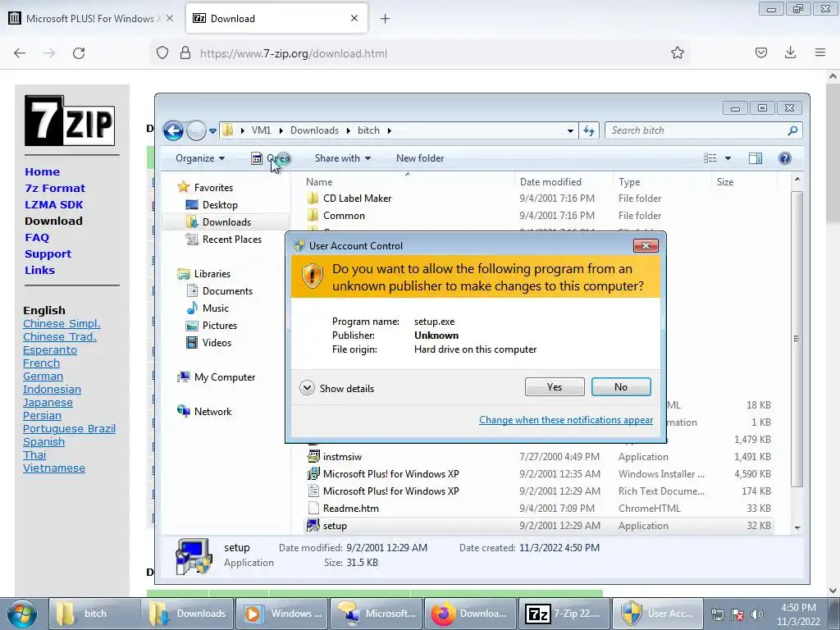Click New folder in Explorer toolbar

(420, 158)
